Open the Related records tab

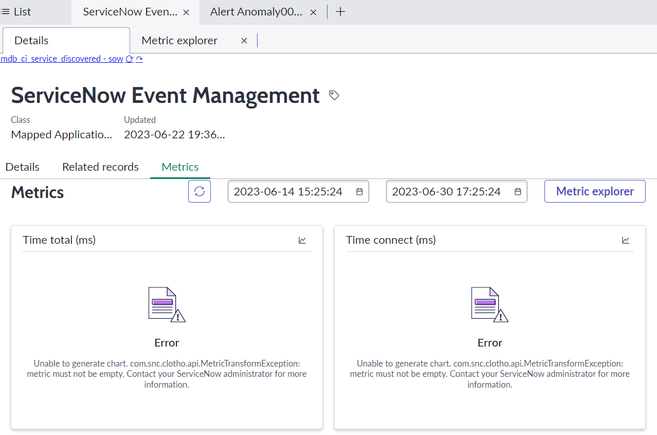(100, 167)
